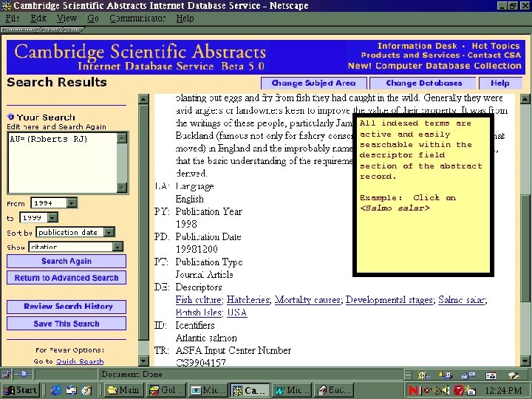Screen dimensions: 532x399
Task: Switch to the Main taskbar window
Action: tap(123, 390)
